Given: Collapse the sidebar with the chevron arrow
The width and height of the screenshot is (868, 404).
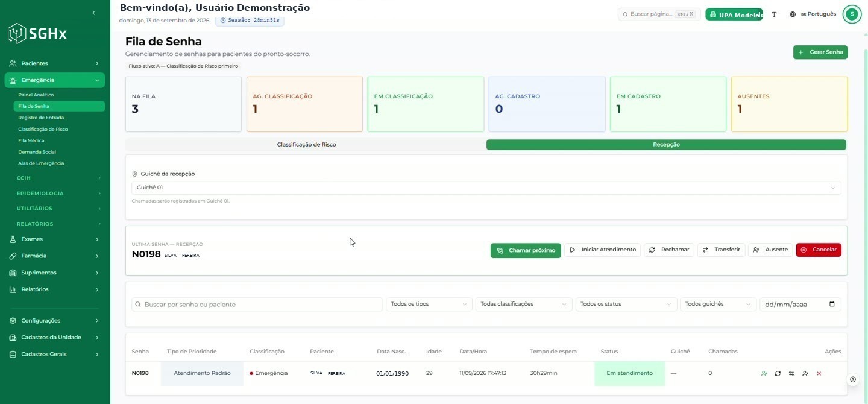Looking at the screenshot, I should click(x=93, y=13).
